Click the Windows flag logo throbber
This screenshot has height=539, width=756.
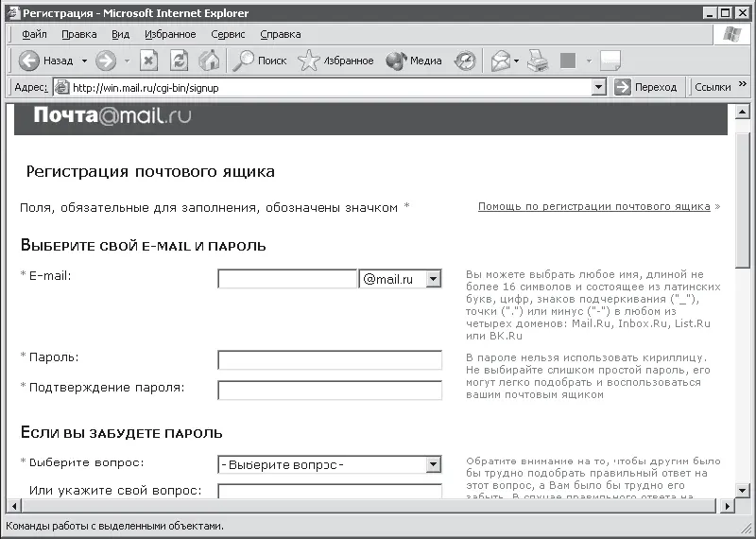(731, 34)
